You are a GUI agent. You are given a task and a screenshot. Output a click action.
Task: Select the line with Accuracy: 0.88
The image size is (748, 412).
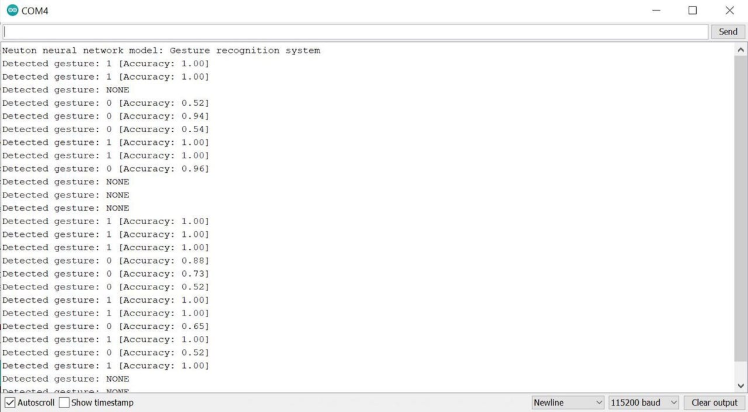[x=105, y=261]
